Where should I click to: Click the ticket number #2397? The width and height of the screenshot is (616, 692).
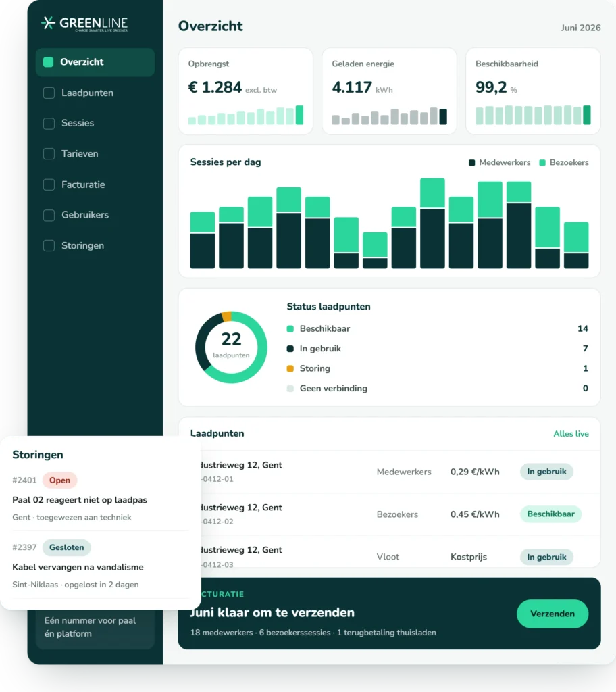24,547
